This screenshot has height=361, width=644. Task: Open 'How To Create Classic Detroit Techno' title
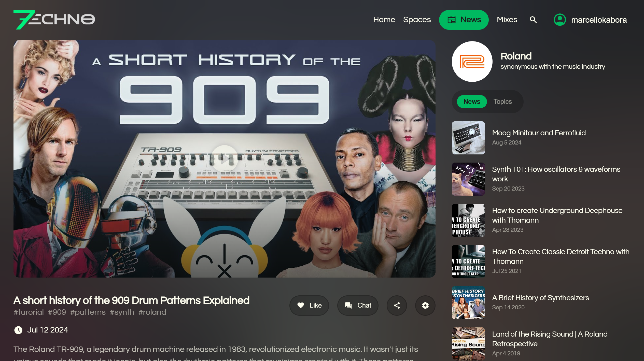561,256
